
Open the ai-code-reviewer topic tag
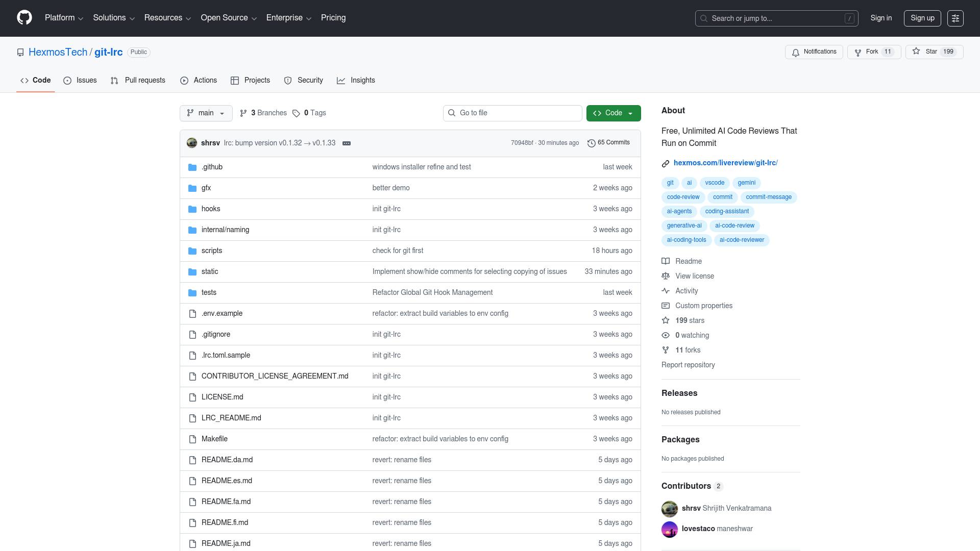click(742, 240)
